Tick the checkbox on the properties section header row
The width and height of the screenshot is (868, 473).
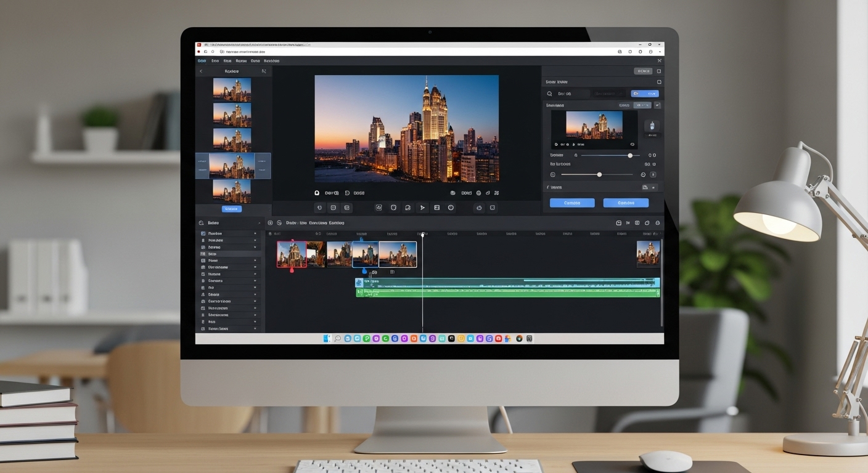(659, 82)
